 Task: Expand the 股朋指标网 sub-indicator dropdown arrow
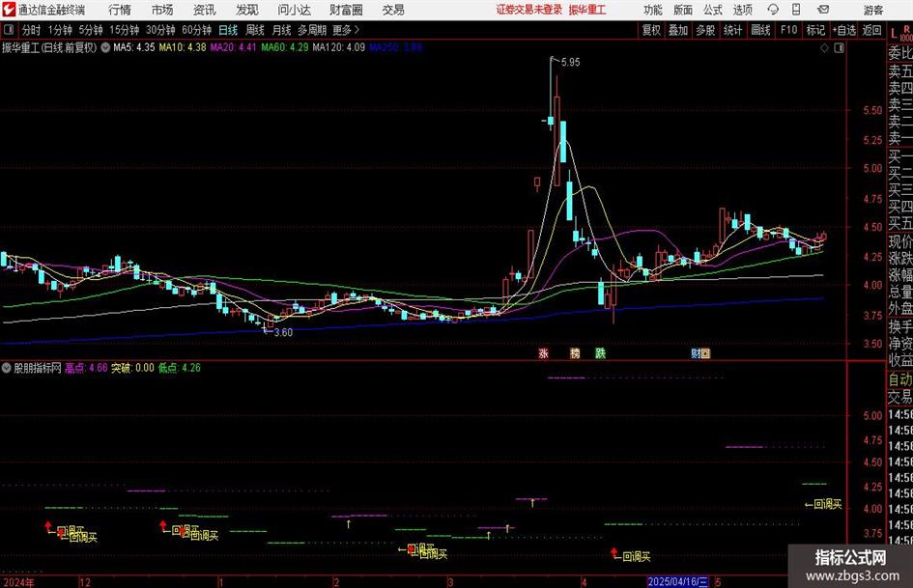7,368
